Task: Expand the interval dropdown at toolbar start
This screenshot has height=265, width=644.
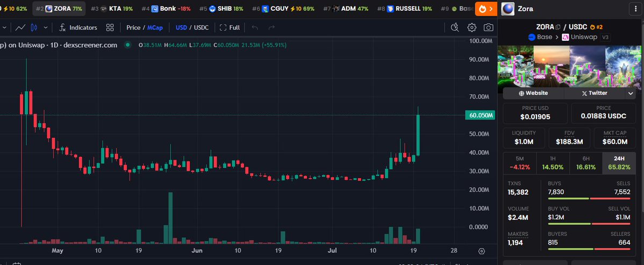Action: point(4,27)
